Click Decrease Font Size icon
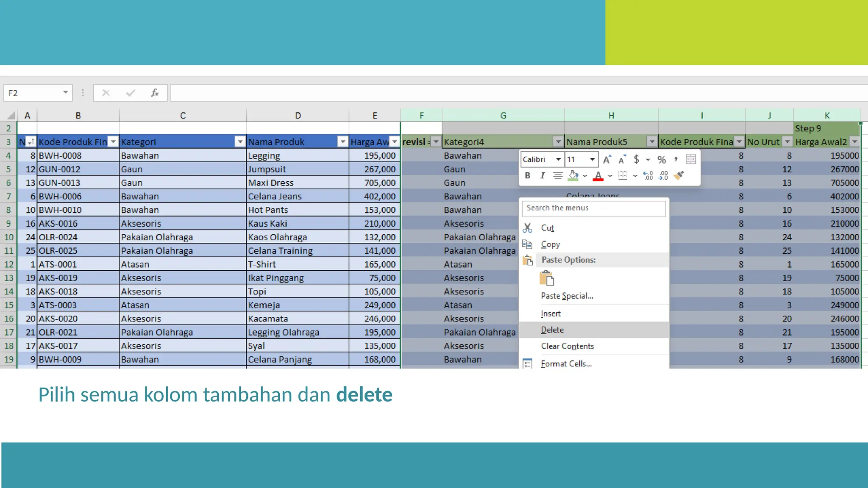Viewport: 868px width, 488px height. [622, 160]
